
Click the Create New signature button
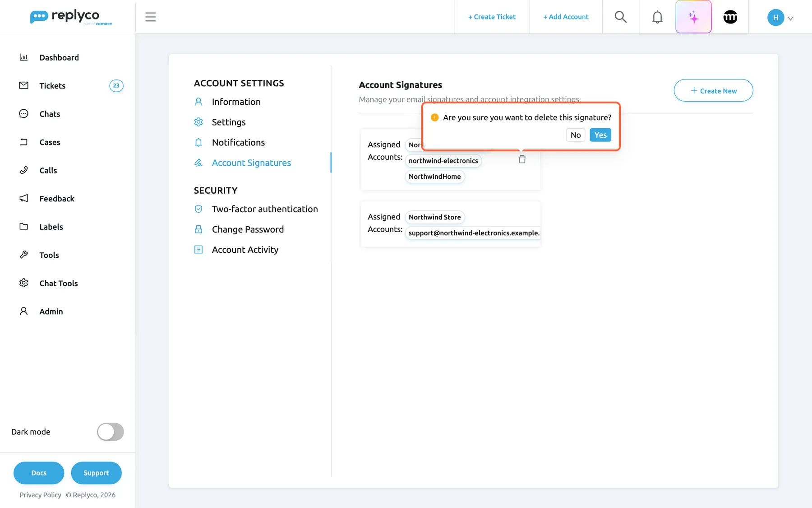point(713,91)
